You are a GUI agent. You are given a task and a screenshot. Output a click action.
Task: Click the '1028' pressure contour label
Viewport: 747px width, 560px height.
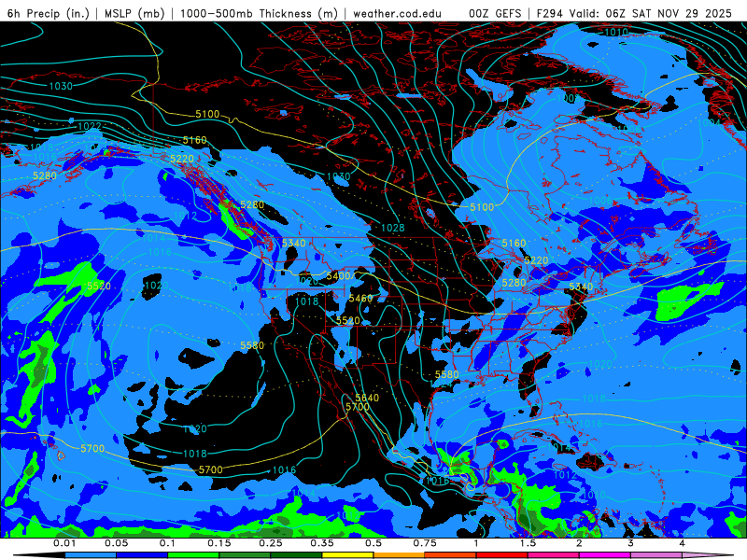pos(392,228)
